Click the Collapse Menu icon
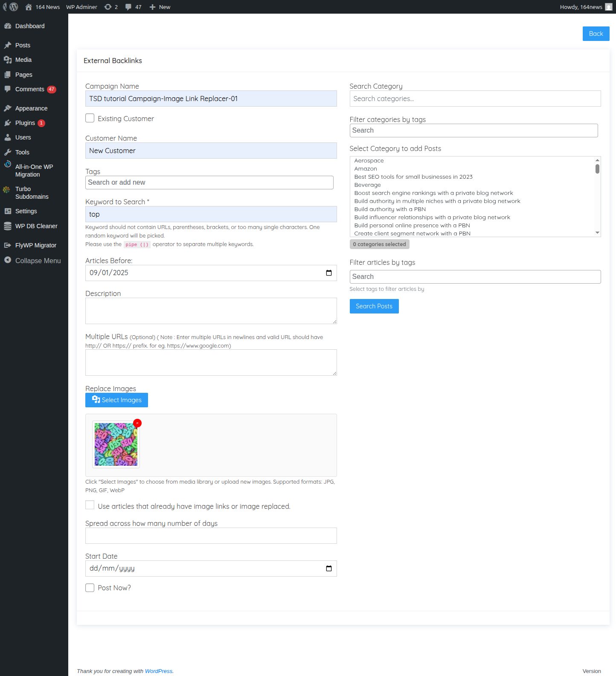Viewport: 616px width, 676px height. coord(8,260)
